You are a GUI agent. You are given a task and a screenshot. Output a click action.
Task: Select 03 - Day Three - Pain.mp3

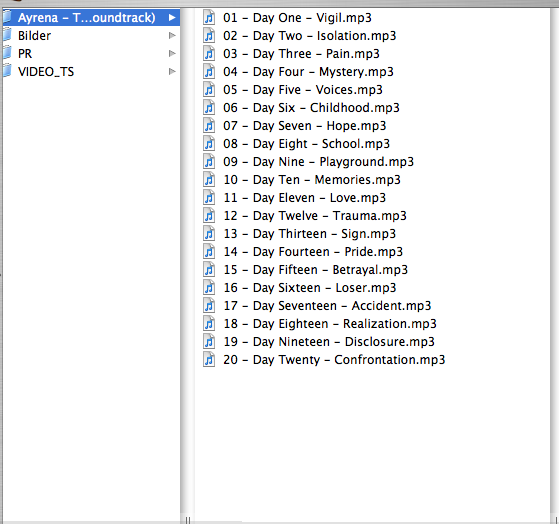301,53
